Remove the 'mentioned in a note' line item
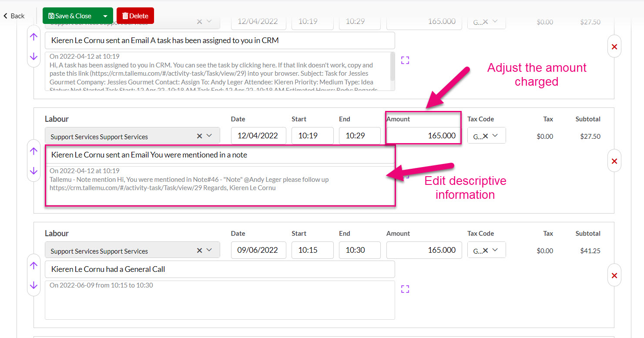644x338 pixels. 614,161
